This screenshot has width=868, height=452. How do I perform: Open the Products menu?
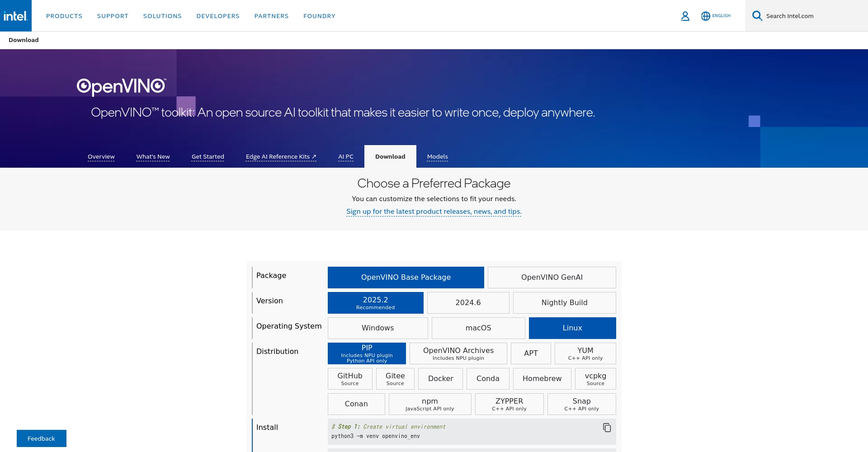click(64, 16)
